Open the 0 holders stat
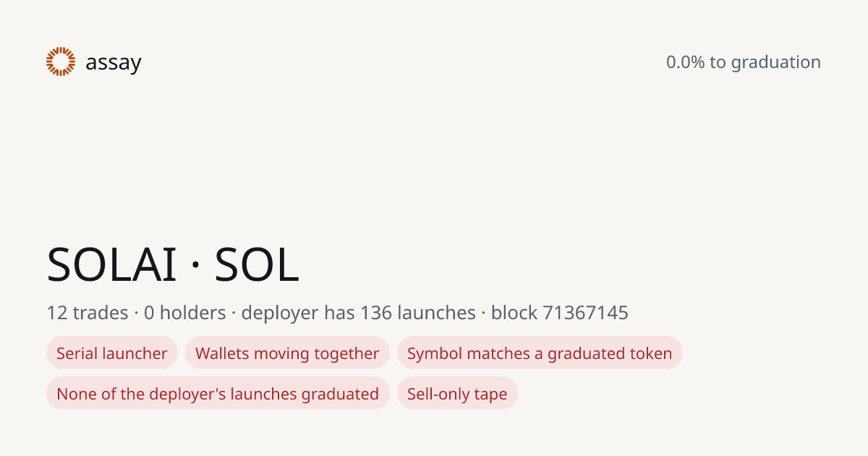Screen dimensions: 868x456 (185, 313)
